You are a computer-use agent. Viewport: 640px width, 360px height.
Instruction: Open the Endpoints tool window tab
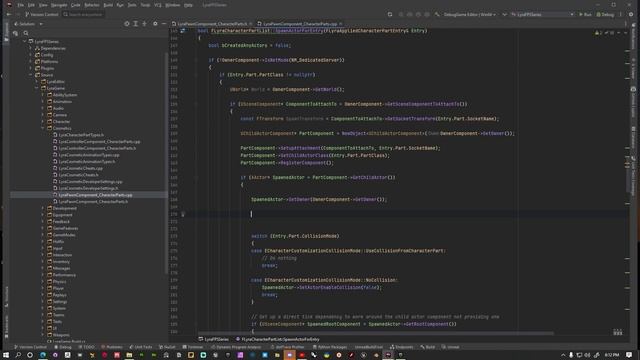[x=401, y=347]
